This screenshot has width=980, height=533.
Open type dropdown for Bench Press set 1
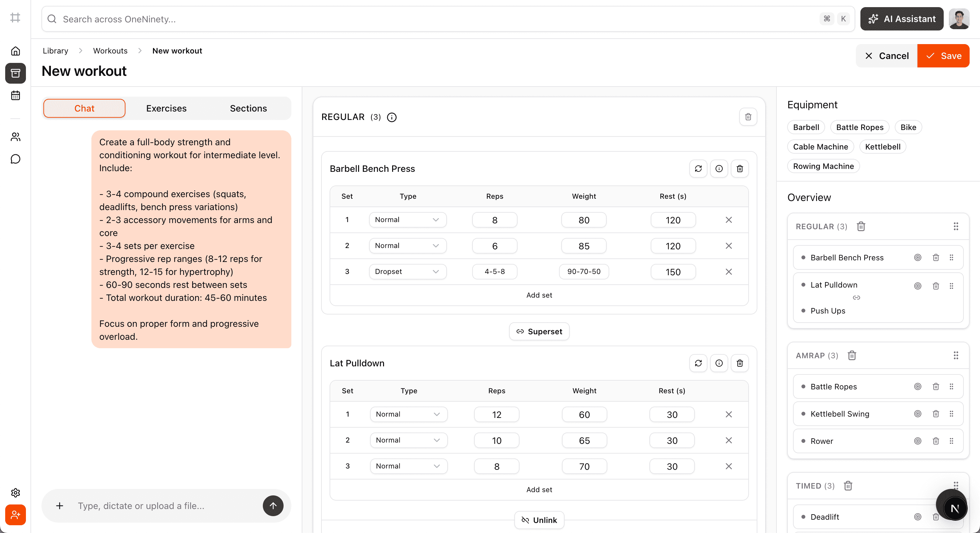(x=407, y=220)
